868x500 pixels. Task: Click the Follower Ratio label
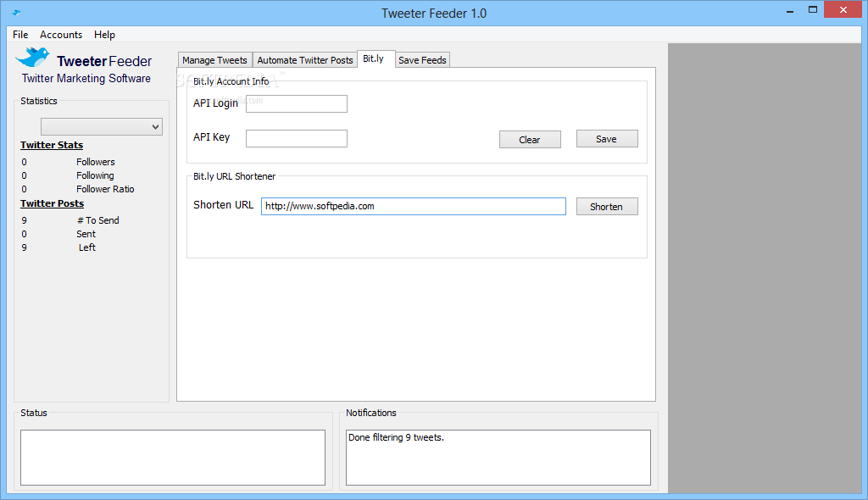coord(105,189)
